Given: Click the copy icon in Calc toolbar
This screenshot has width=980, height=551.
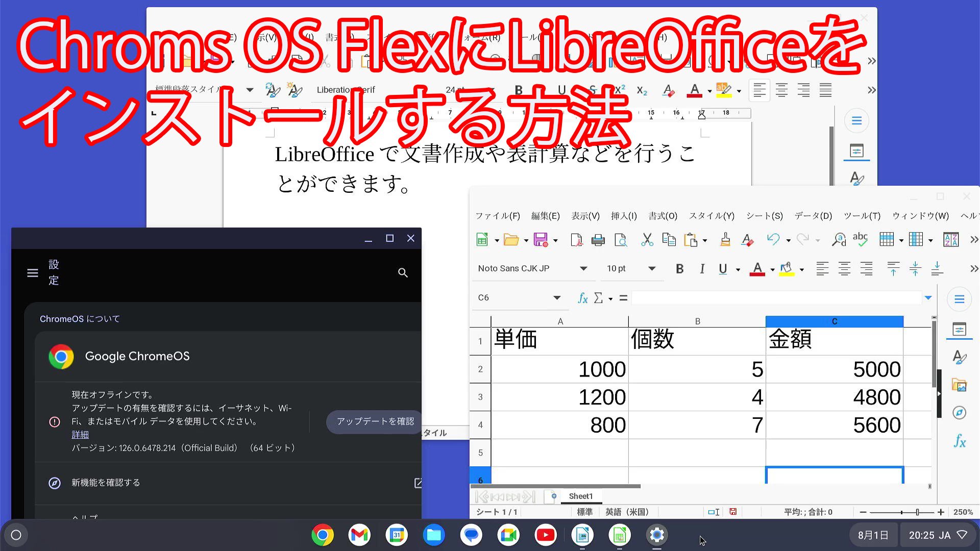Looking at the screenshot, I should tap(669, 240).
